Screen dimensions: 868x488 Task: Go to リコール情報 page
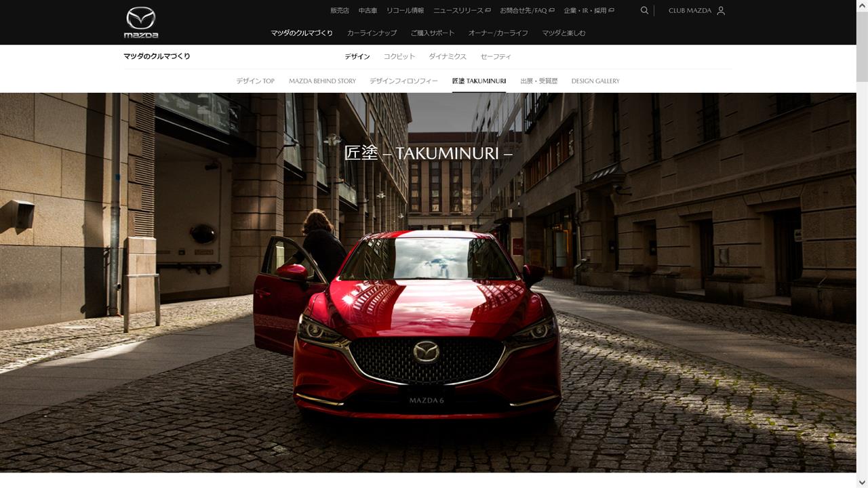point(405,11)
